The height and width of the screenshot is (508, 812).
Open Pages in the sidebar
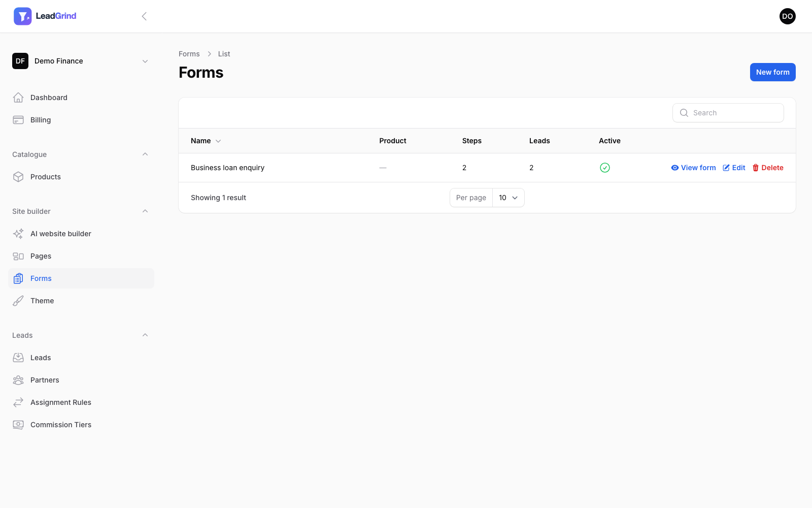[x=81, y=256]
